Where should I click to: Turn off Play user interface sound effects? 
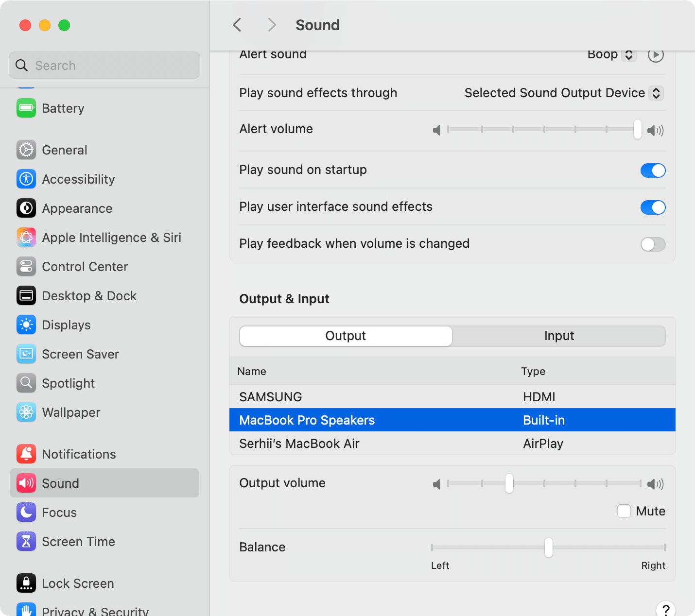click(x=653, y=207)
